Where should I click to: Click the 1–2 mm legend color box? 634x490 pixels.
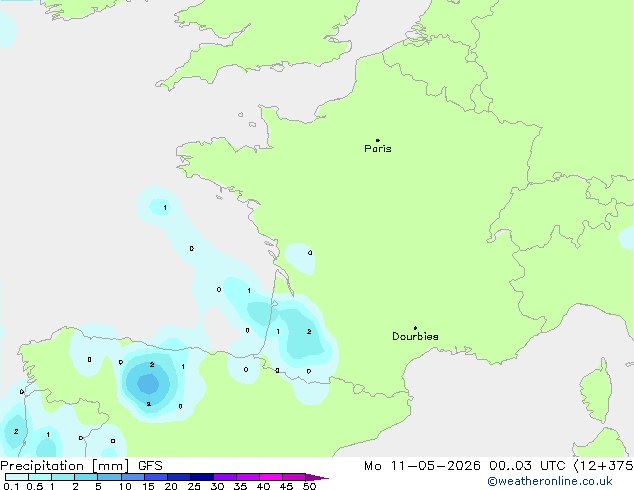[63, 477]
